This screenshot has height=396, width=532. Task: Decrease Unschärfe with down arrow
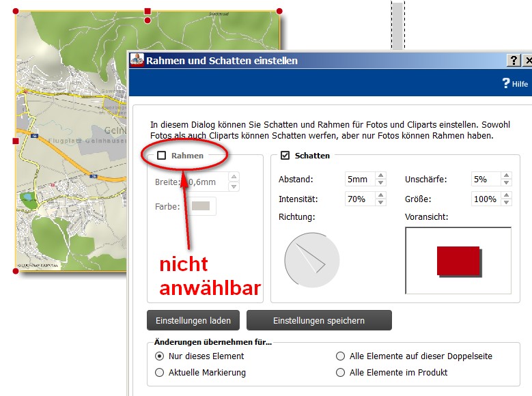click(x=506, y=182)
